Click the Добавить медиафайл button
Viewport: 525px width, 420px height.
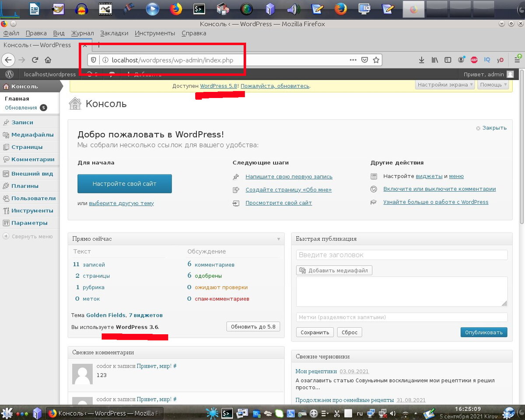coord(334,270)
